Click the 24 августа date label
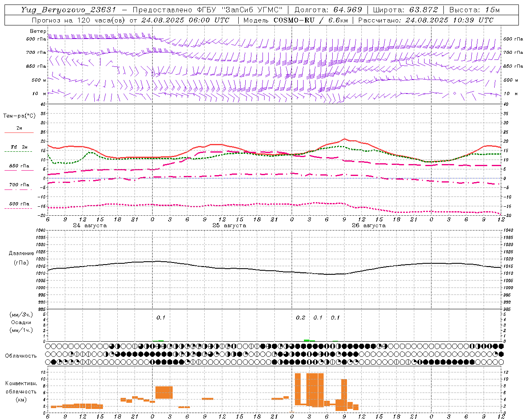This screenshot has width=525, height=420. click(90, 225)
